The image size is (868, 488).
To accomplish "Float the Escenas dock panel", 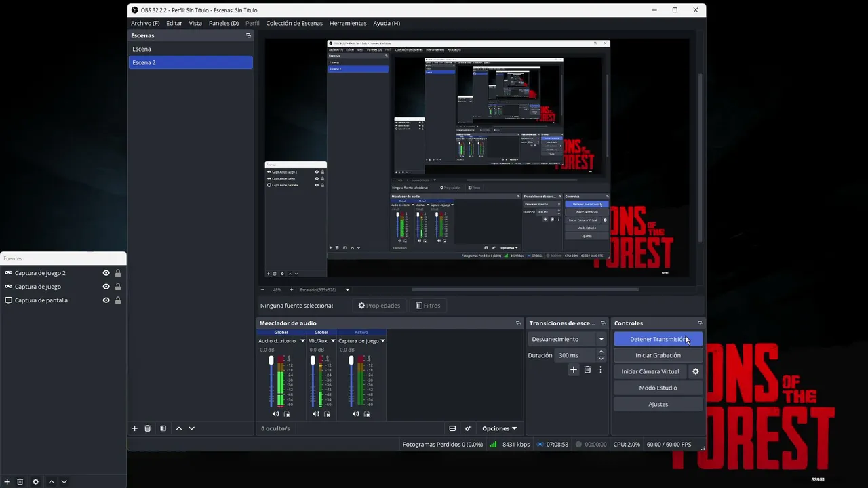I will click(248, 35).
